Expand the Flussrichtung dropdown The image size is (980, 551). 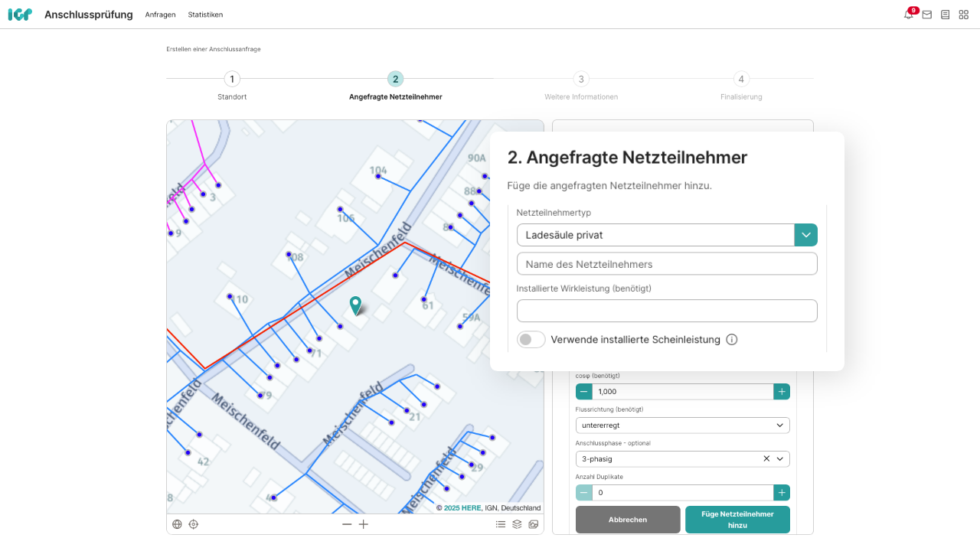pyautogui.click(x=779, y=425)
